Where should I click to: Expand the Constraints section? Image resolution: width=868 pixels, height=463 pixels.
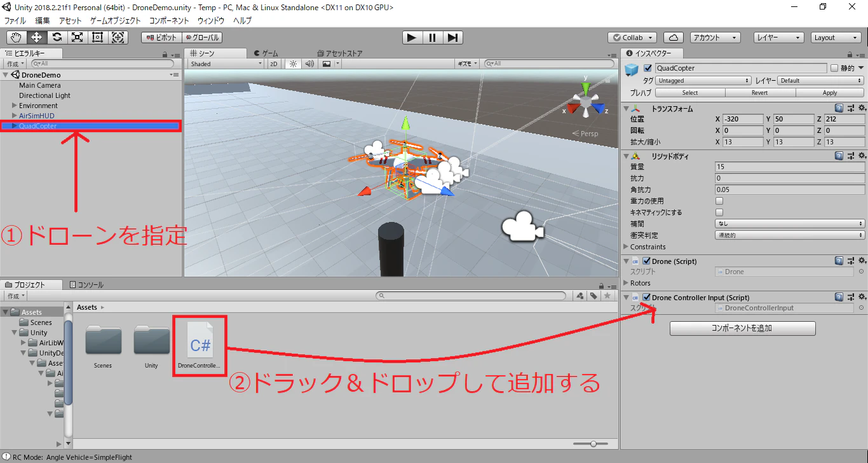click(625, 247)
